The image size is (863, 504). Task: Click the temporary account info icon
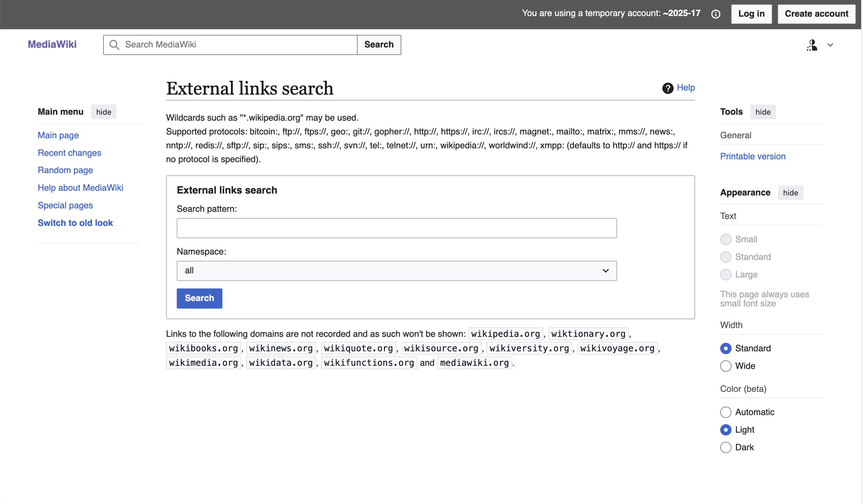[x=715, y=14]
